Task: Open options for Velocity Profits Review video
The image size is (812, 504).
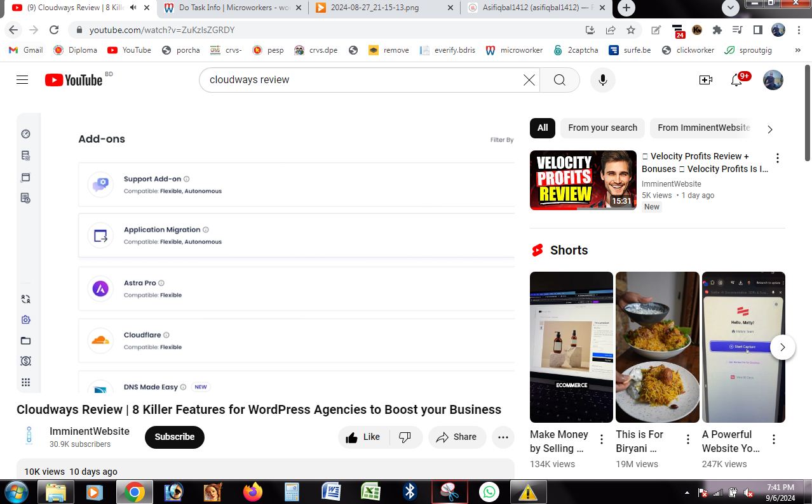Action: pos(777,158)
